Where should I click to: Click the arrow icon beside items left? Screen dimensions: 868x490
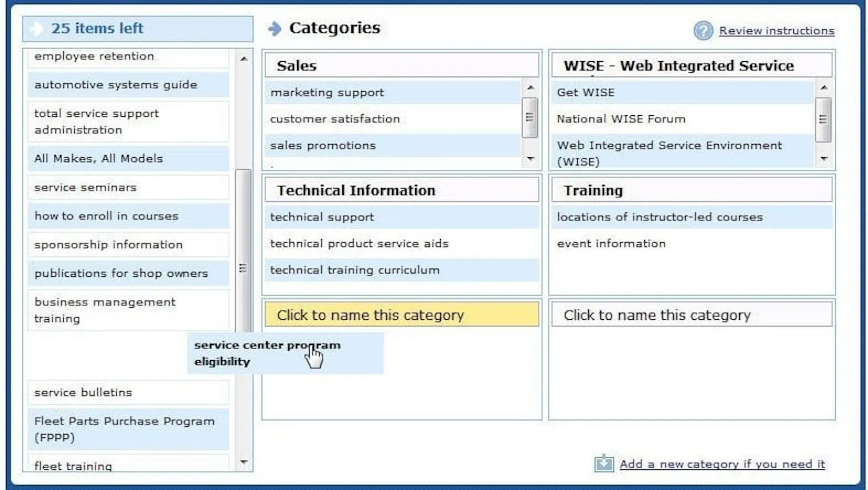coord(37,29)
